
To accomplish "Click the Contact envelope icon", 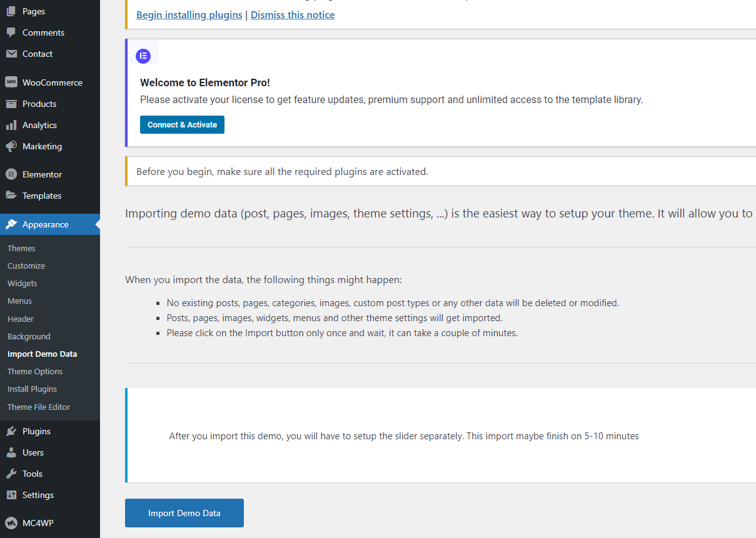I will click(11, 54).
